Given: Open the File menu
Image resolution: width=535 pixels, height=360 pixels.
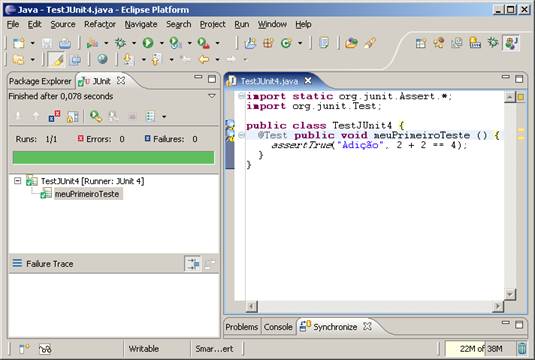Looking at the screenshot, I should pyautogui.click(x=13, y=25).
